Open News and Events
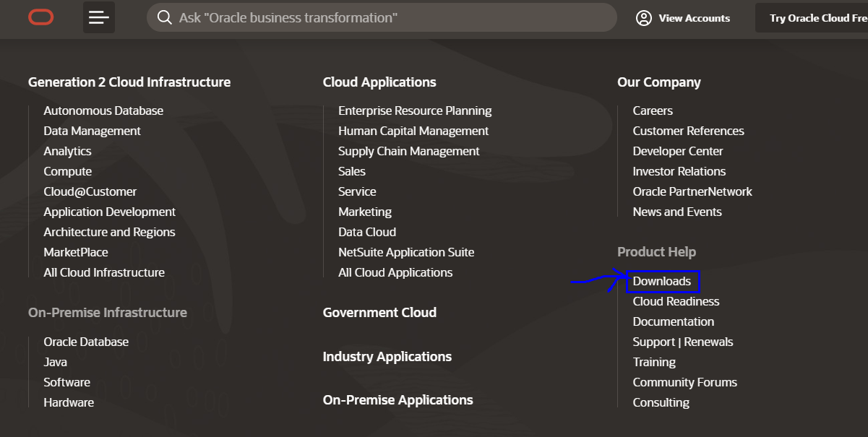 tap(677, 212)
